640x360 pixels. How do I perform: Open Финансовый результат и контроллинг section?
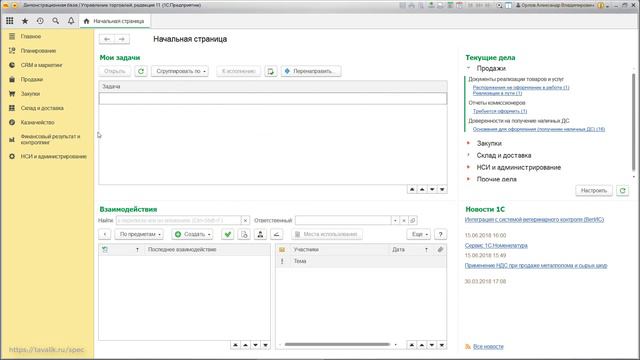pos(50,140)
